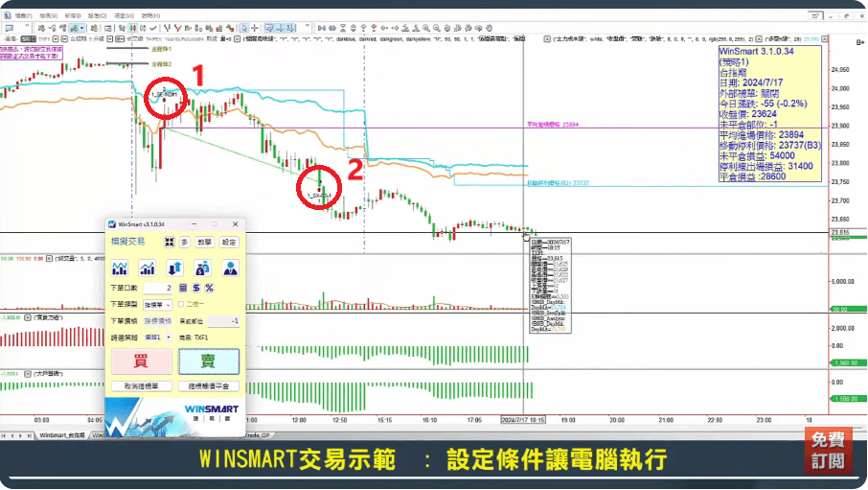Image resolution: width=868 pixels, height=490 pixels.
Task: Open the 5-minute interval dropdown arrow
Action: click(110, 38)
